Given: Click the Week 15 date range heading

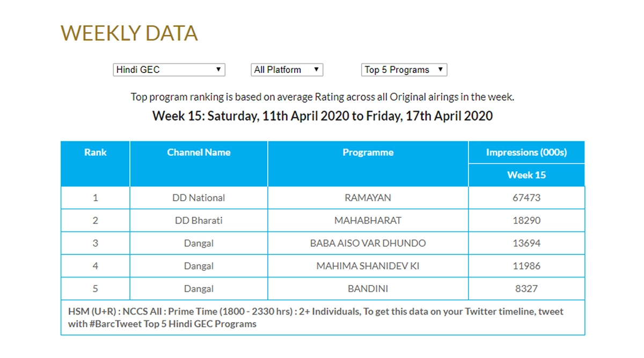Looking at the screenshot, I should pyautogui.click(x=323, y=116).
